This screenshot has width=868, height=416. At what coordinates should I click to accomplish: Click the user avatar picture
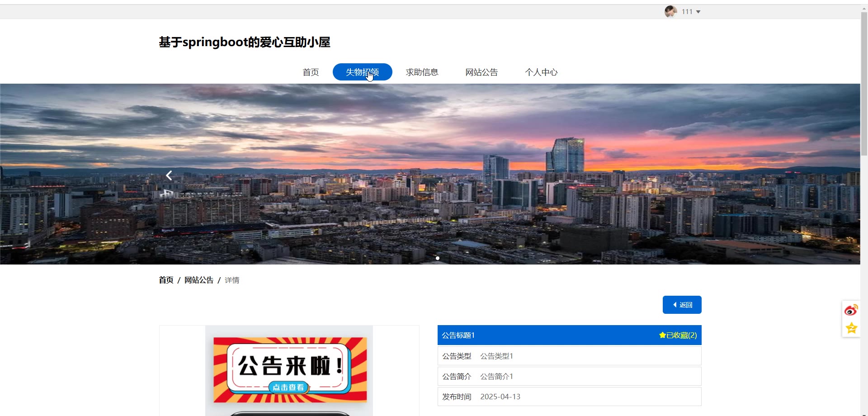click(x=670, y=11)
